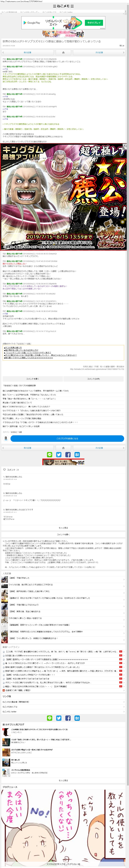Screen dimensions: 129x868
Task: Open the Google Play logo in the ad
Action: pyautogui.click(x=32, y=23)
